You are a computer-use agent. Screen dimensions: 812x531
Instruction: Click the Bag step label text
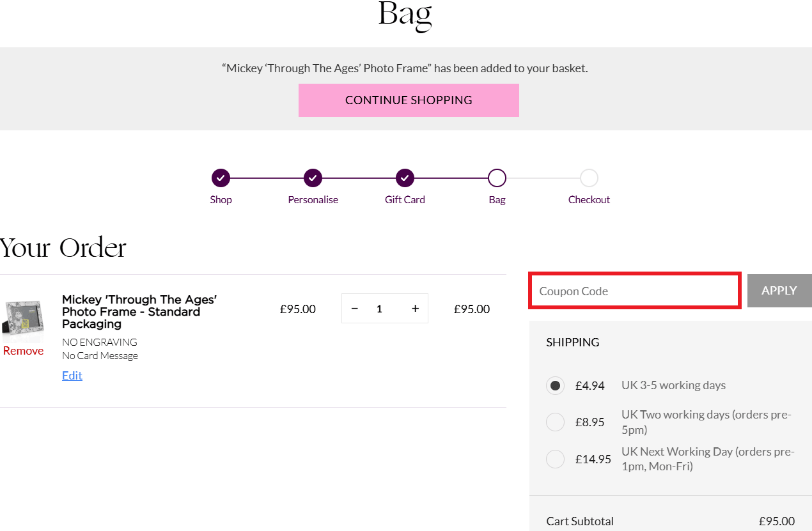point(497,199)
